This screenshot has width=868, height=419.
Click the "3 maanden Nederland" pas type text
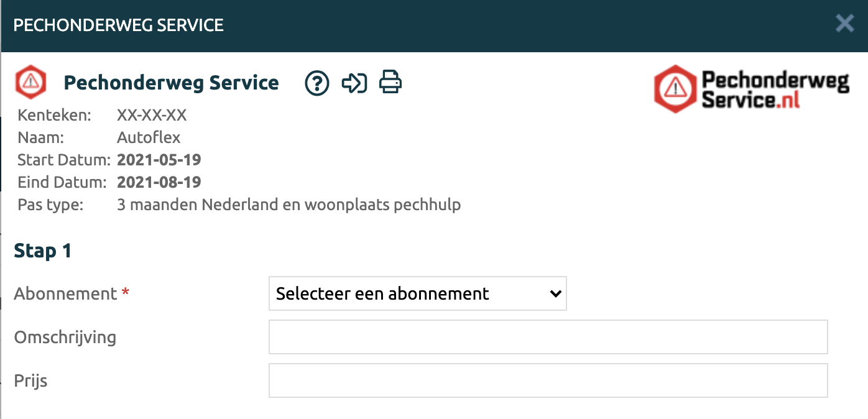(x=289, y=205)
